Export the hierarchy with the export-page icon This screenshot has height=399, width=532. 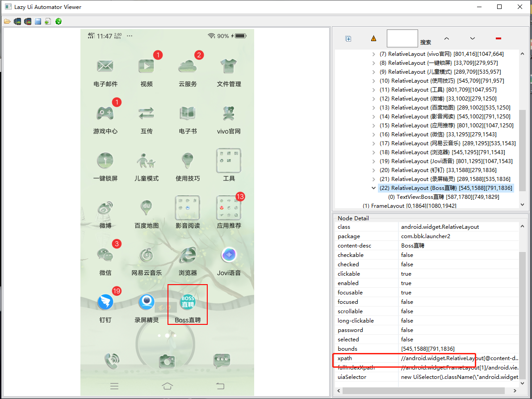[48, 21]
